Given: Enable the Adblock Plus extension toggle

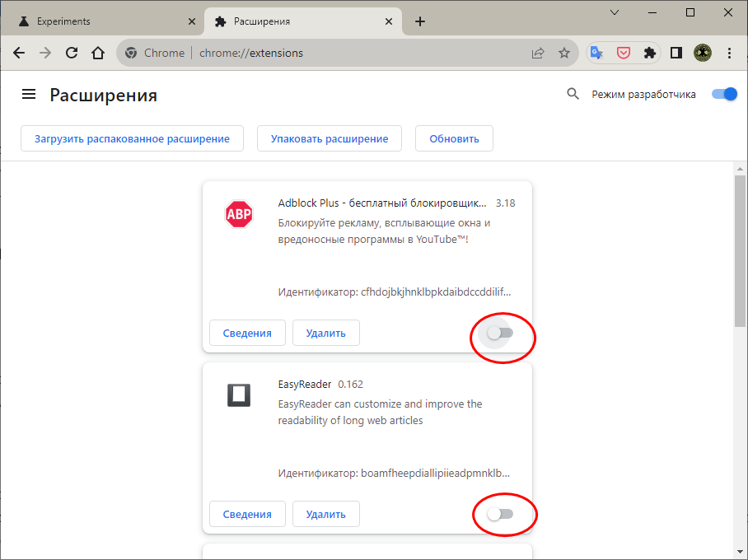Looking at the screenshot, I should click(500, 333).
